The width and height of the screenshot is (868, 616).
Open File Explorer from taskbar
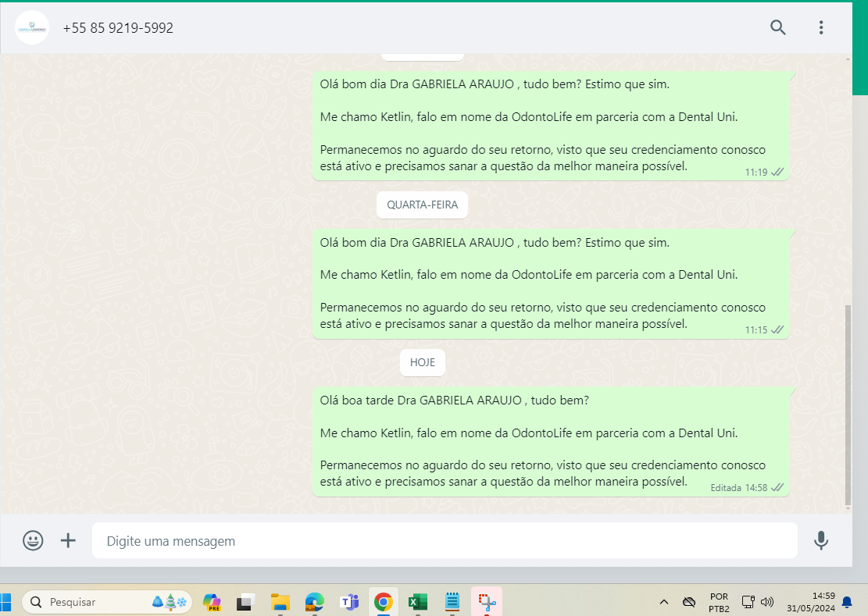click(x=280, y=602)
